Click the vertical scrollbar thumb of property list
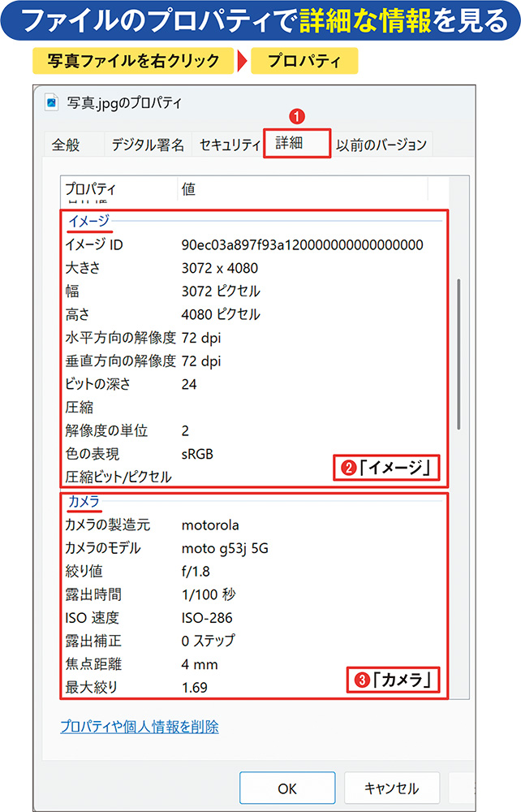Screen dimensions: 521x812 pos(459,354)
